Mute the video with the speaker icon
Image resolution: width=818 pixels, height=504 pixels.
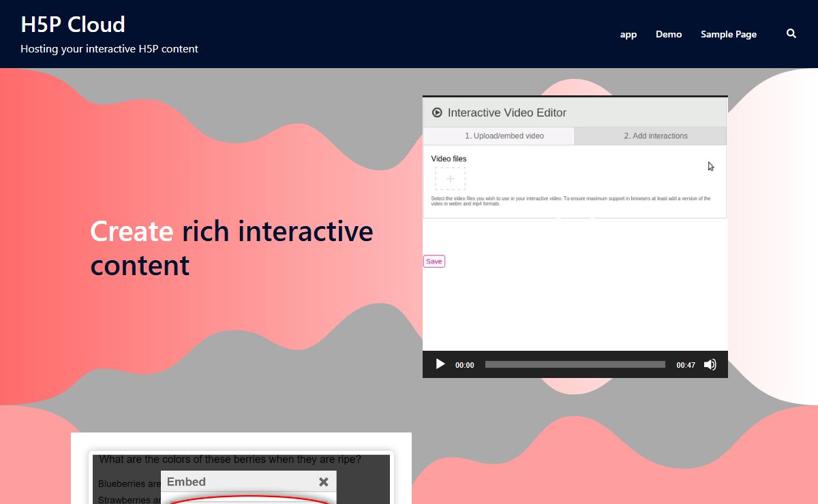tap(710, 364)
